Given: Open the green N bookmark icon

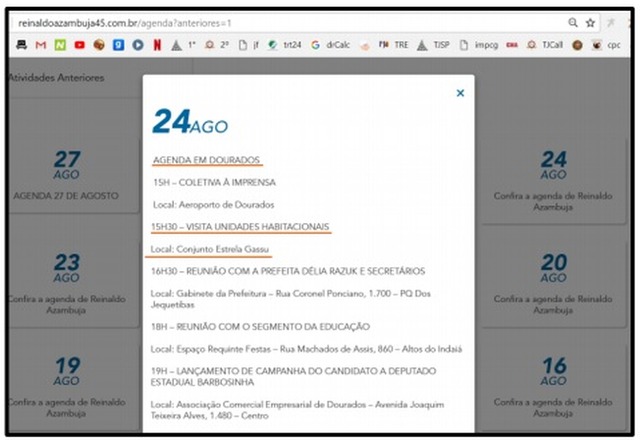Looking at the screenshot, I should (60, 45).
